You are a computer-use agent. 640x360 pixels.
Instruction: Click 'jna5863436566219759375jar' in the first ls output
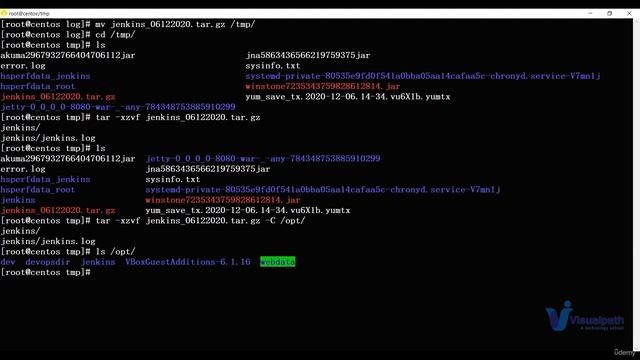tap(308, 56)
